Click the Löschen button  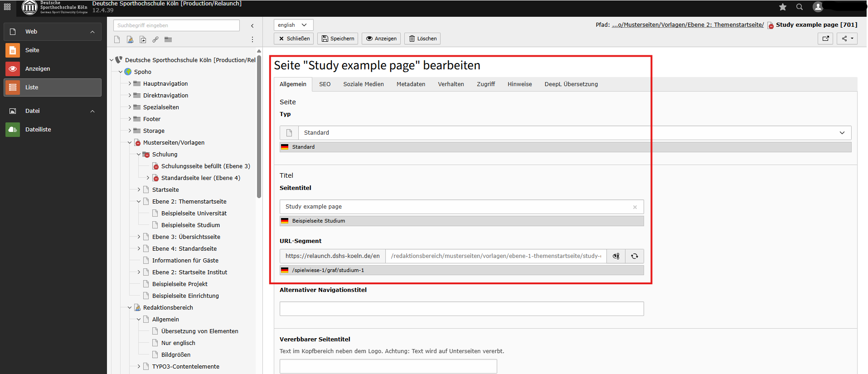point(422,39)
